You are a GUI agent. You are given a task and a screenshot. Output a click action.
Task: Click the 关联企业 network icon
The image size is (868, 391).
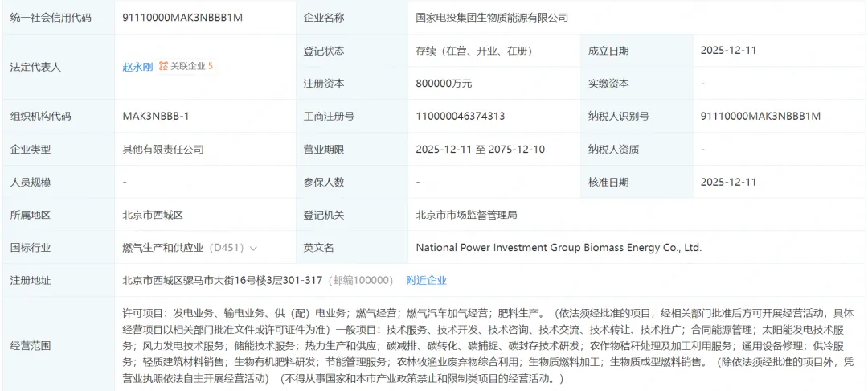tap(163, 67)
